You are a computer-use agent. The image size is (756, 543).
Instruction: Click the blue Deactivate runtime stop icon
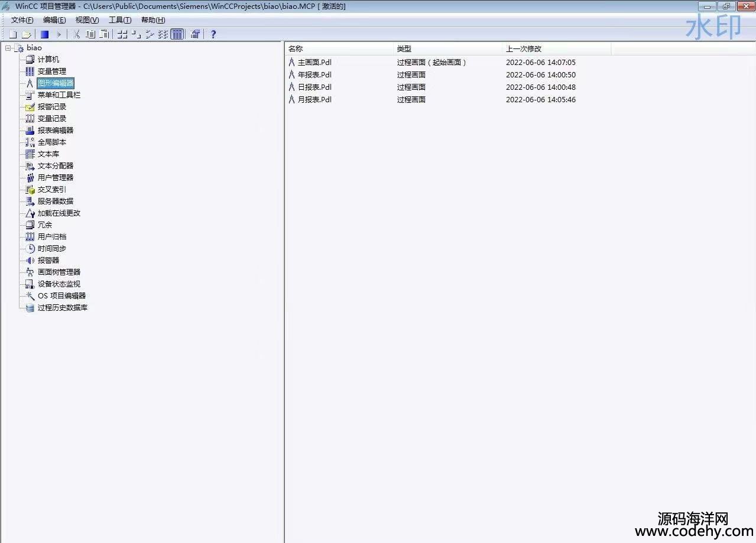pyautogui.click(x=44, y=34)
